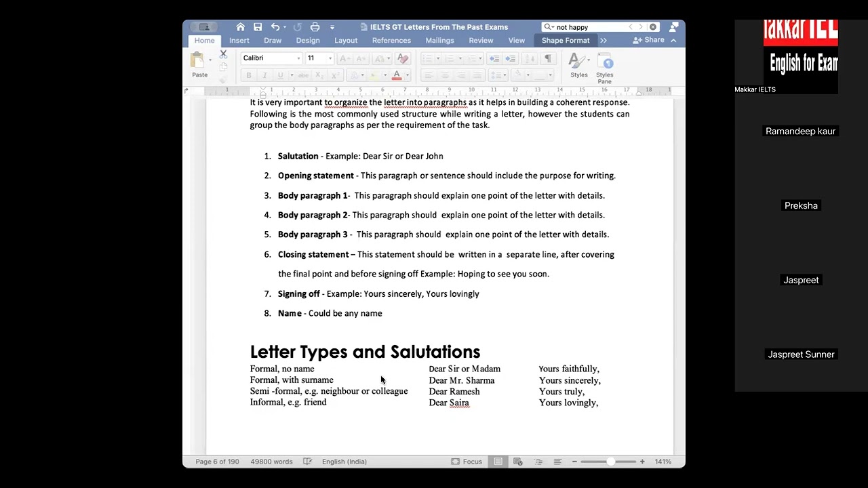Toggle strikethrough formatting

pyautogui.click(x=304, y=75)
